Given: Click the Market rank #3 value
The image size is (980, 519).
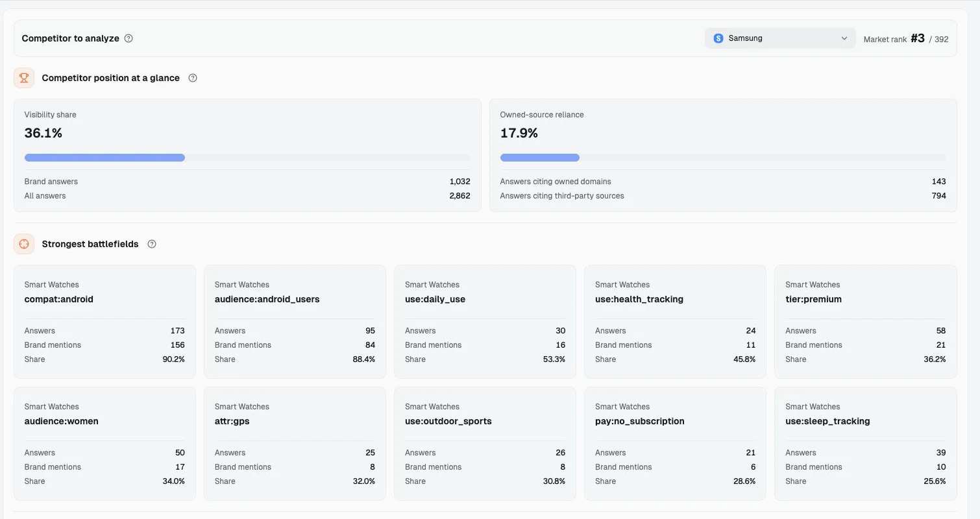Looking at the screenshot, I should [x=917, y=38].
